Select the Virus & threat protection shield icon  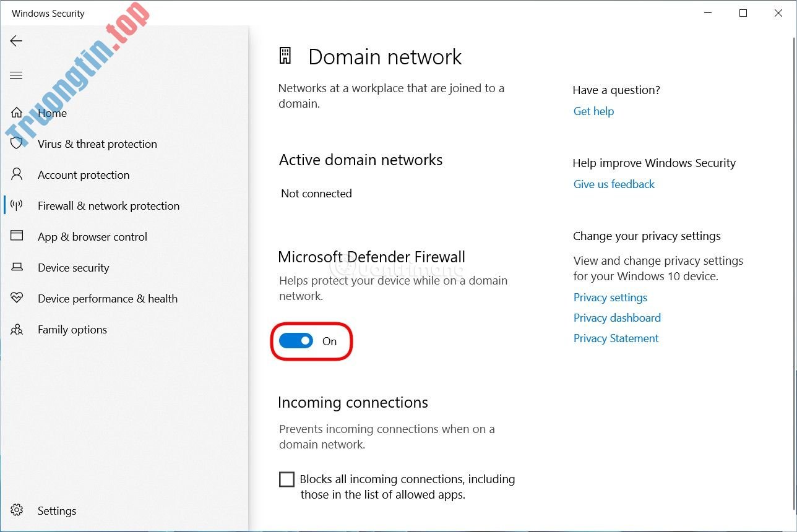17,144
